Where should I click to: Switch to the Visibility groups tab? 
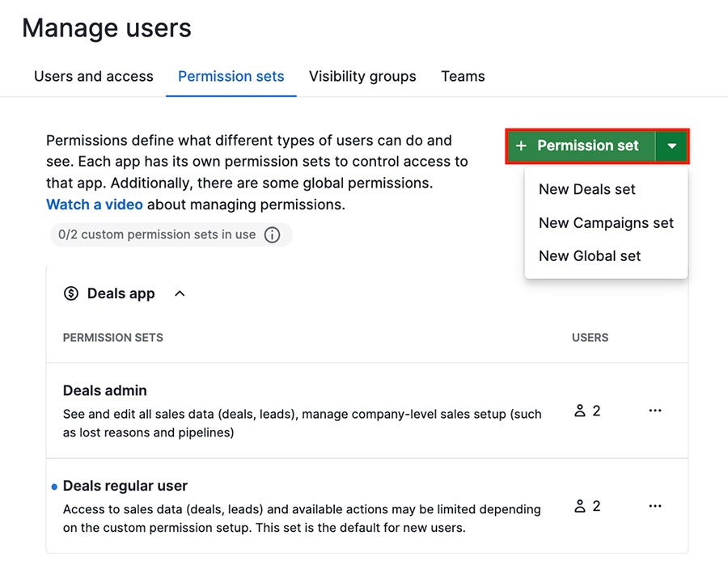click(x=362, y=76)
